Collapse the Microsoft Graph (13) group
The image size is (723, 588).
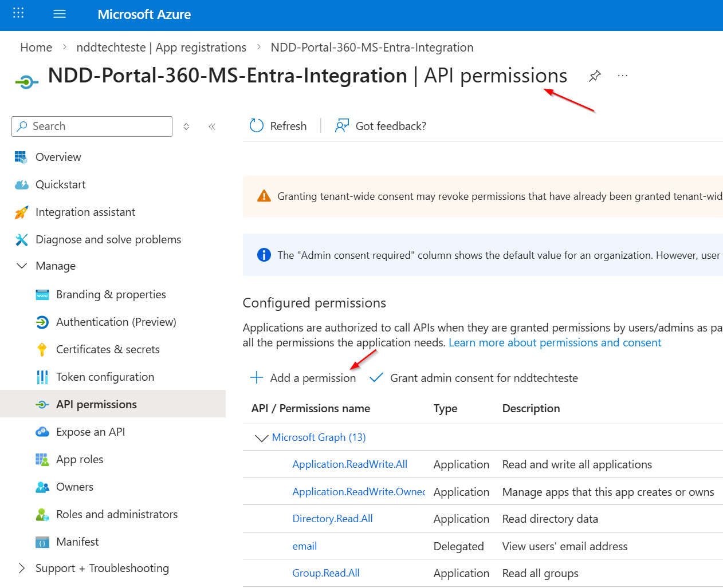[x=261, y=438]
